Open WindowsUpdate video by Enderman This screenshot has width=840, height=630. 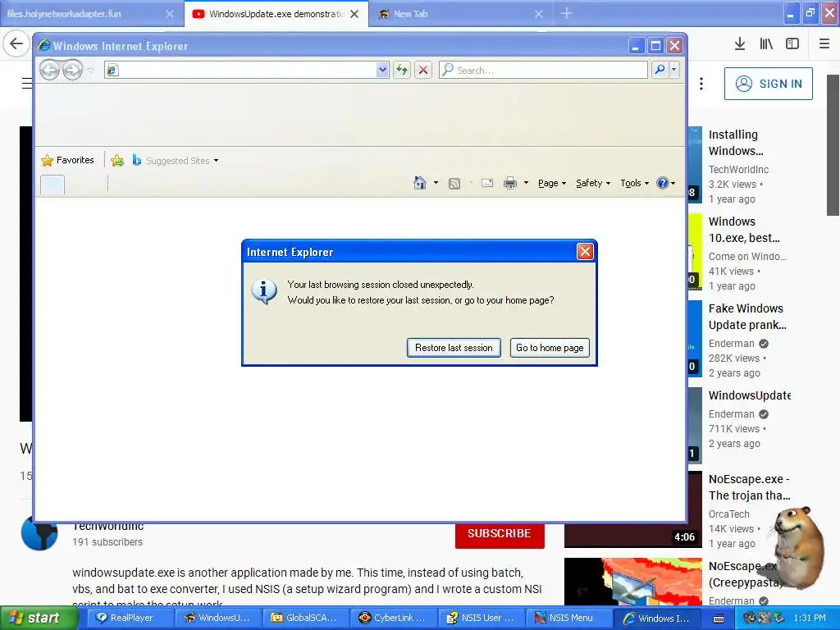[750, 395]
